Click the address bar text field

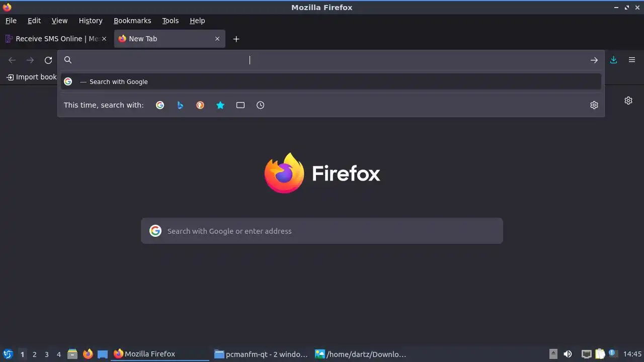[x=332, y=60]
